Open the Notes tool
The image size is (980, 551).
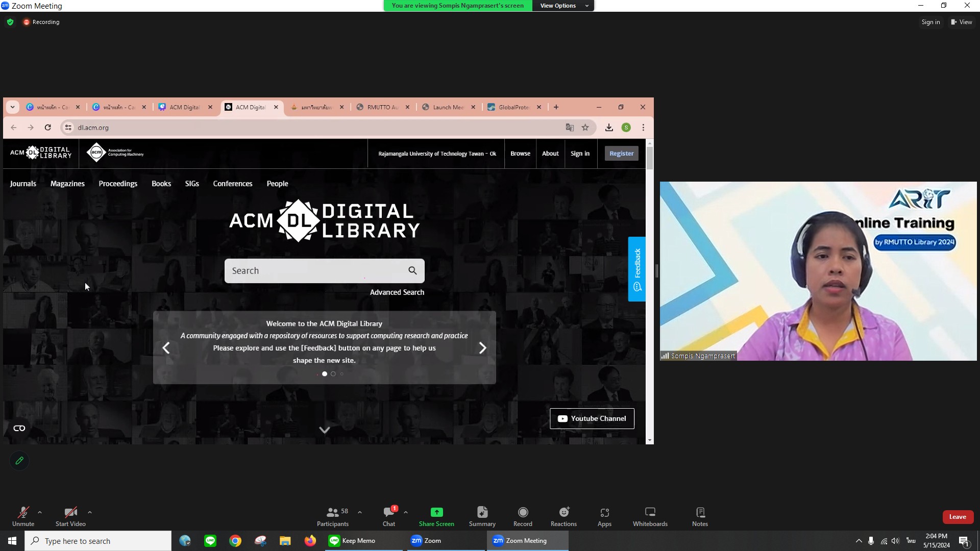pyautogui.click(x=700, y=516)
